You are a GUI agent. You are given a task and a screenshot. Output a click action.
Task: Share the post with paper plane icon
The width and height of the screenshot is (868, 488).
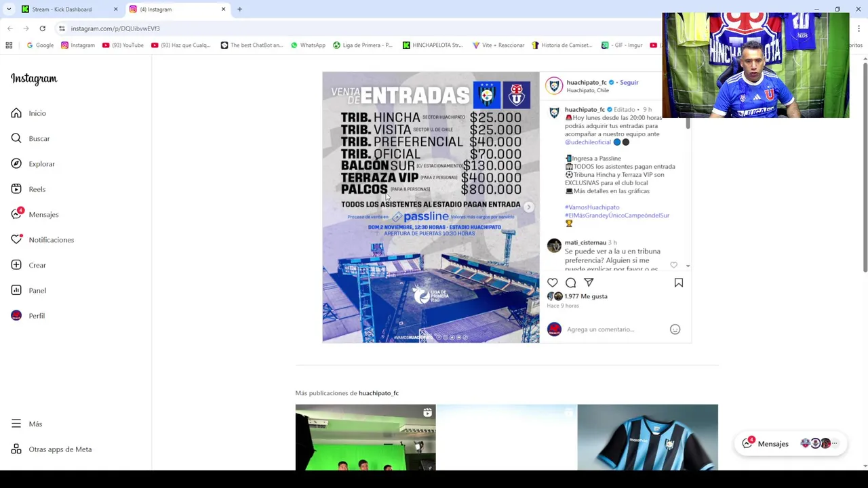click(x=589, y=283)
